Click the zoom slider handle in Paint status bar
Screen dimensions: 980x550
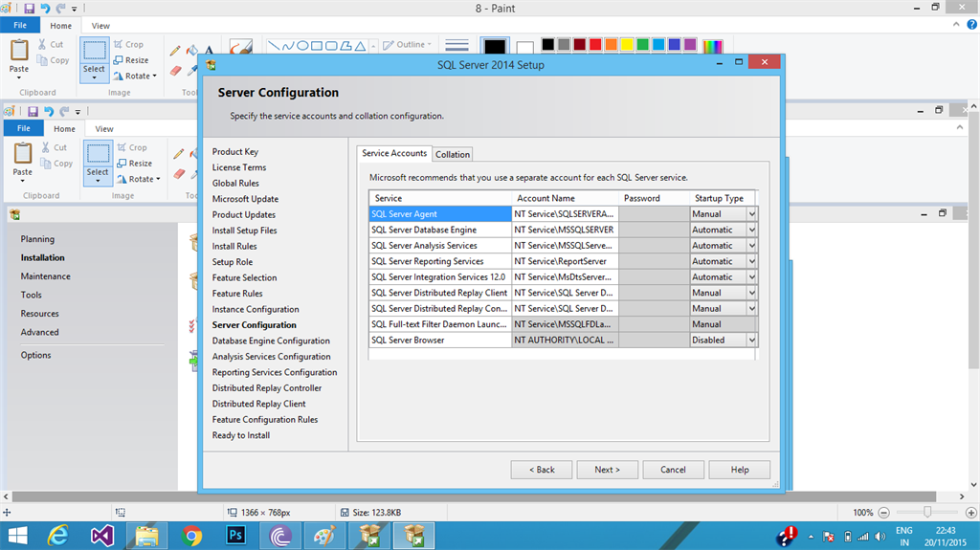(927, 512)
